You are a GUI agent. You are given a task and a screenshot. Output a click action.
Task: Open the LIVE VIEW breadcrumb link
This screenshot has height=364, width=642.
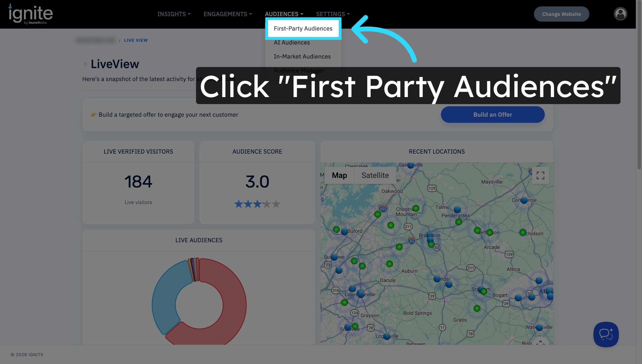pyautogui.click(x=136, y=40)
